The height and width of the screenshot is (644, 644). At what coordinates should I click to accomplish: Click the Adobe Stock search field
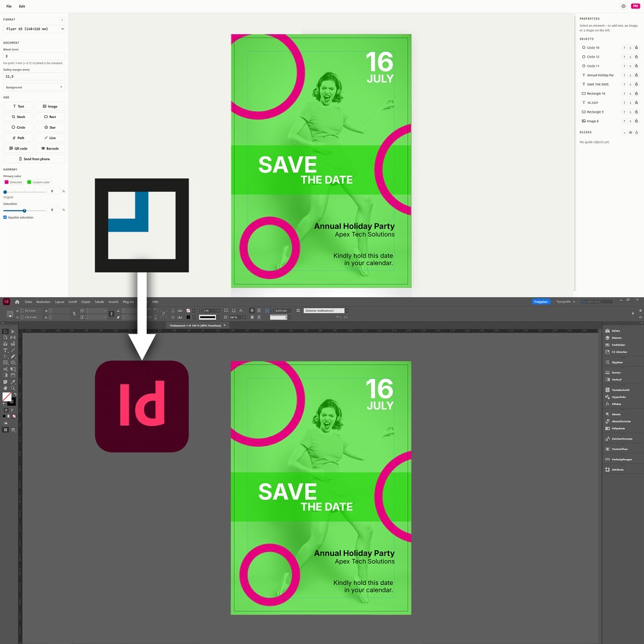597,301
